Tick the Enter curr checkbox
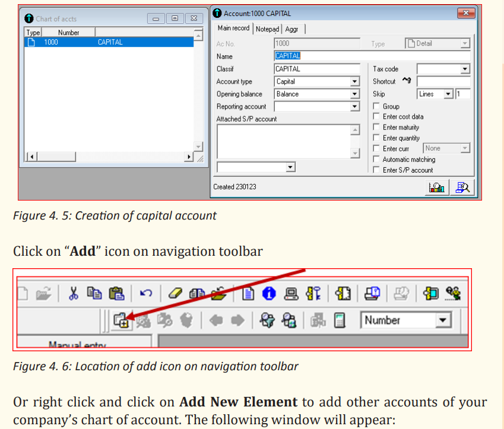Image resolution: width=504 pixels, height=429 pixels. [376, 148]
